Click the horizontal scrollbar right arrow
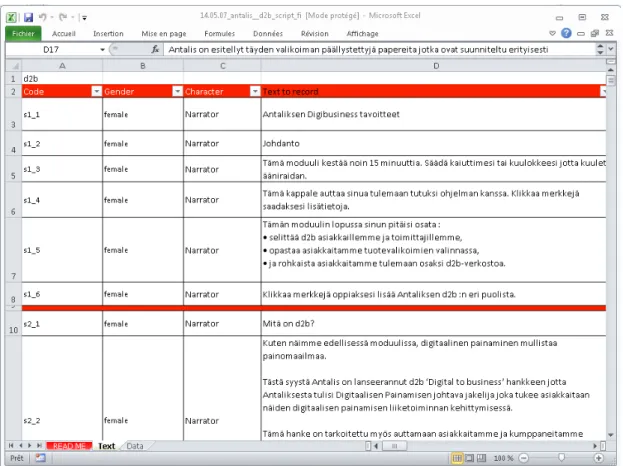Image resolution: width=623 pixels, height=466 pixels. (595, 446)
